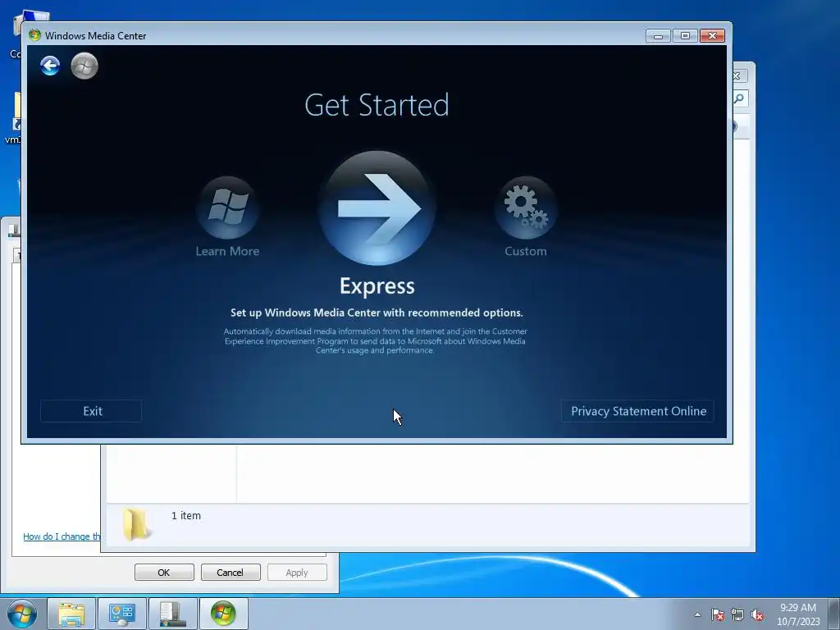Click the folder icon in Explorer details pane
The image size is (840, 630).
pyautogui.click(x=136, y=524)
